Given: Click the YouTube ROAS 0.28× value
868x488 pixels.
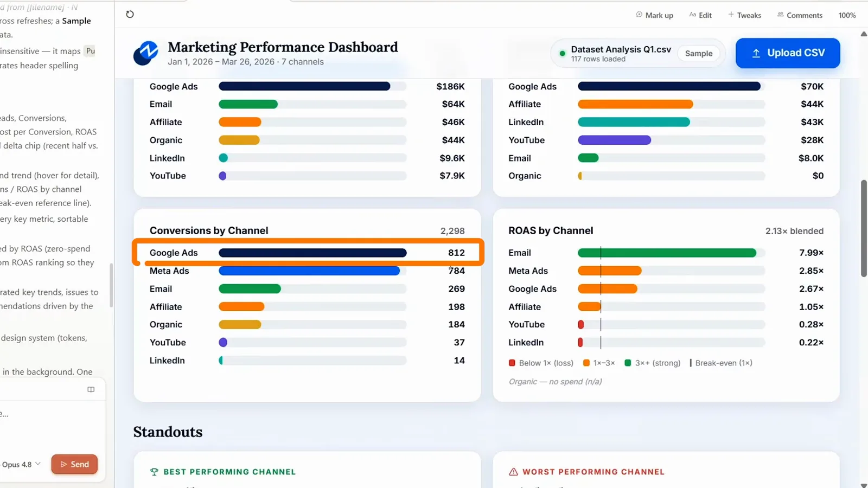Looking at the screenshot, I should click(811, 324).
